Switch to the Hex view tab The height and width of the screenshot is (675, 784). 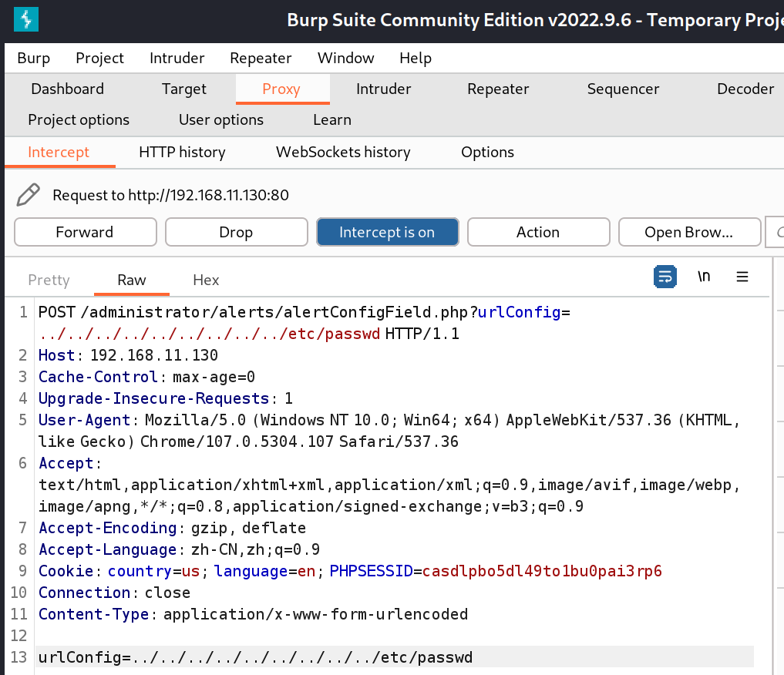206,280
